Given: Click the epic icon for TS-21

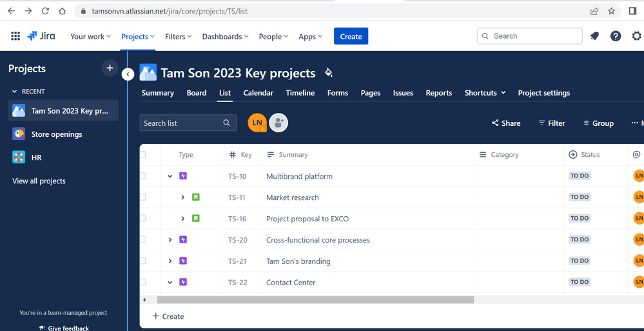Looking at the screenshot, I should click(x=183, y=261).
